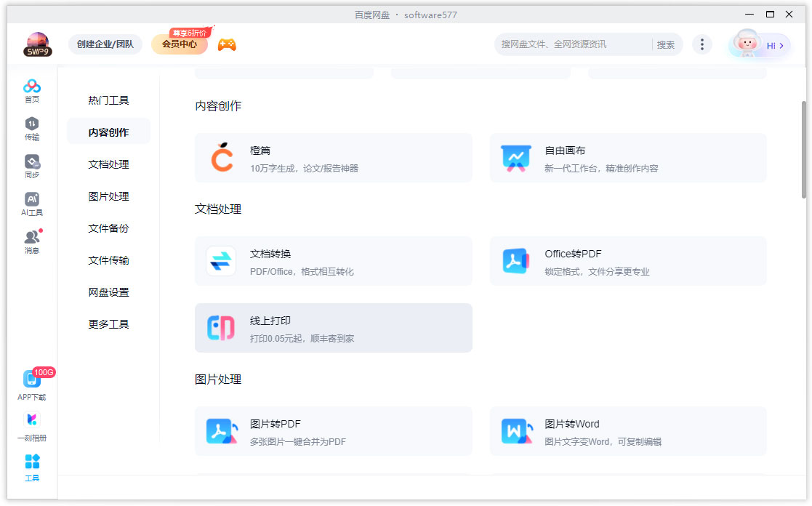Click 创建企业/团队 button
The image size is (812, 506).
[x=105, y=44]
